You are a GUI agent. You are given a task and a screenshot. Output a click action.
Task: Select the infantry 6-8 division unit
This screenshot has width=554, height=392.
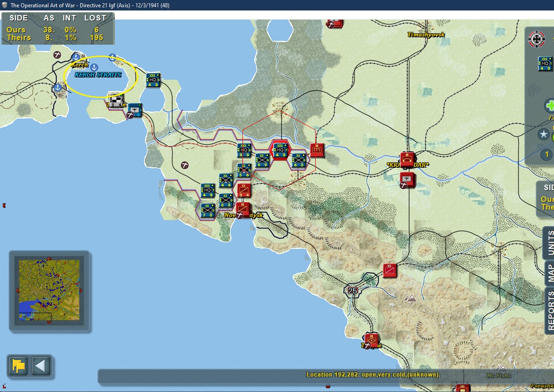point(299,160)
